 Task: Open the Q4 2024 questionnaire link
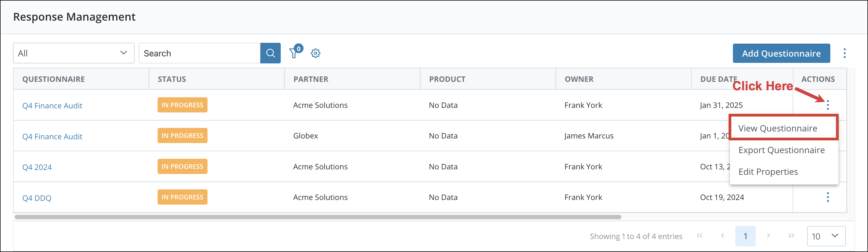point(37,167)
